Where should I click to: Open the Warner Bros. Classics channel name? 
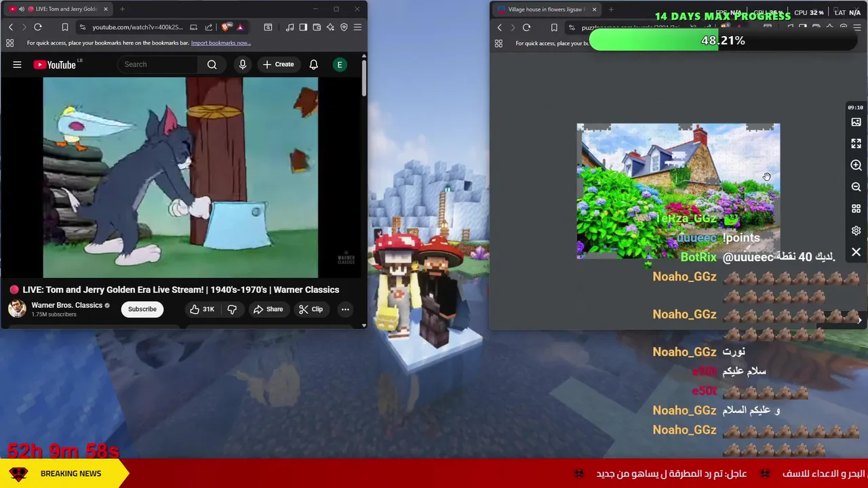point(66,305)
